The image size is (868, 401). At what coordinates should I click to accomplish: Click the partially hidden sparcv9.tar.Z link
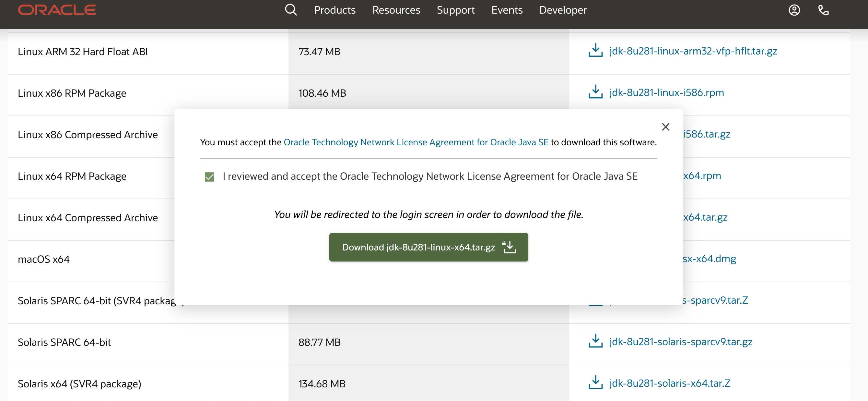click(x=716, y=300)
